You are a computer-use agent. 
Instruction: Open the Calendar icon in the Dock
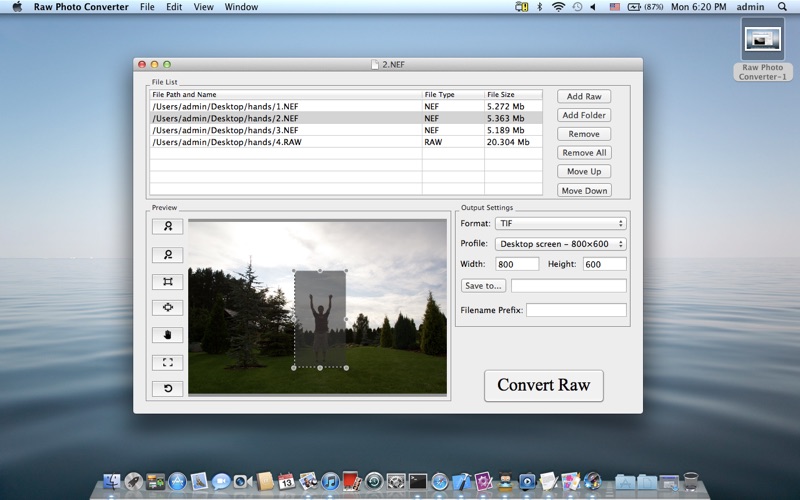[286, 481]
